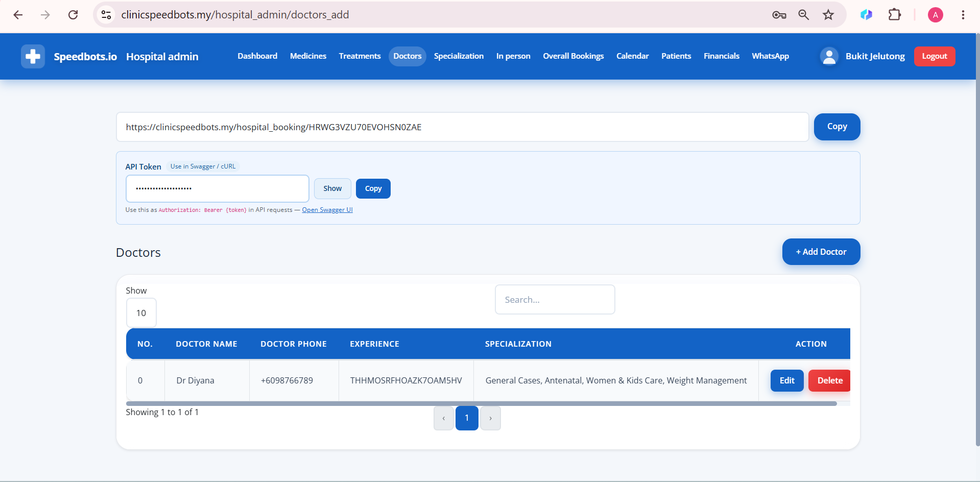Click the Use in Swagger / cURL badge
Viewport: 980px width, 482px height.
coord(203,166)
